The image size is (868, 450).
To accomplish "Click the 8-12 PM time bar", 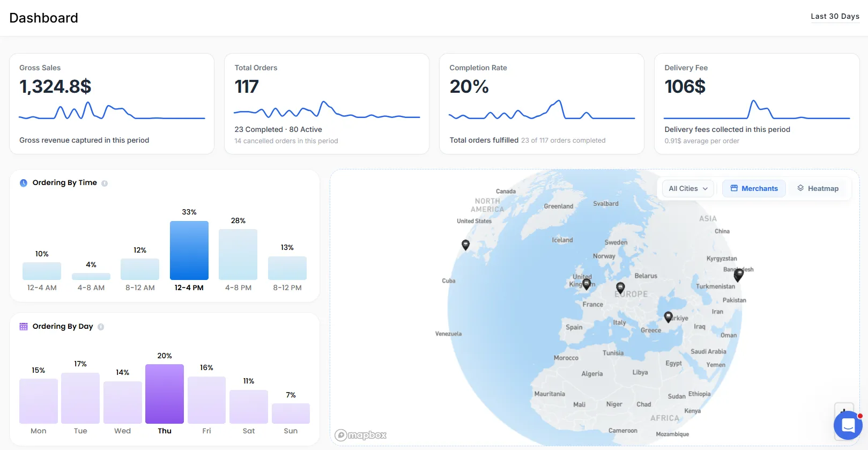I will click(287, 268).
